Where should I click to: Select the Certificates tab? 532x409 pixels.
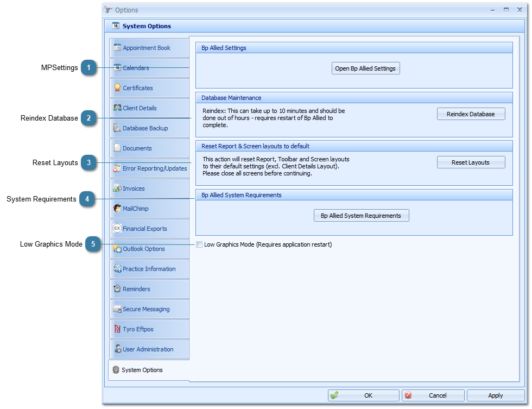tap(149, 87)
